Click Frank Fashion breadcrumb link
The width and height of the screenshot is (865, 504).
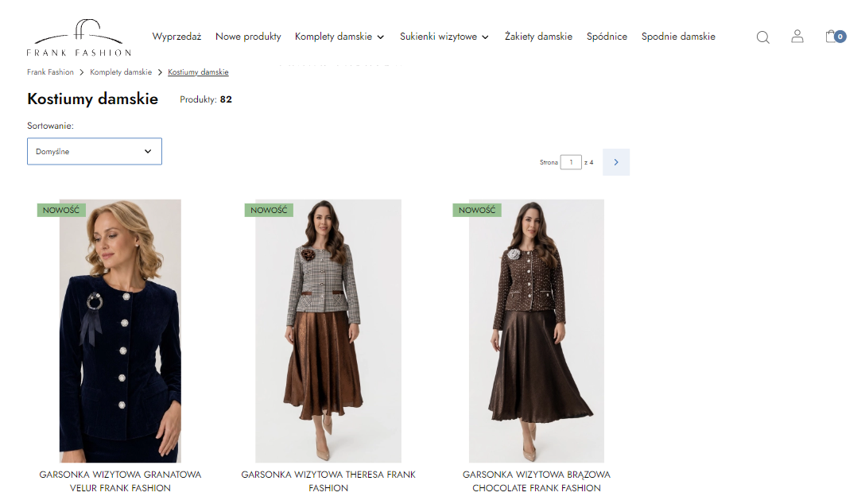coord(50,72)
